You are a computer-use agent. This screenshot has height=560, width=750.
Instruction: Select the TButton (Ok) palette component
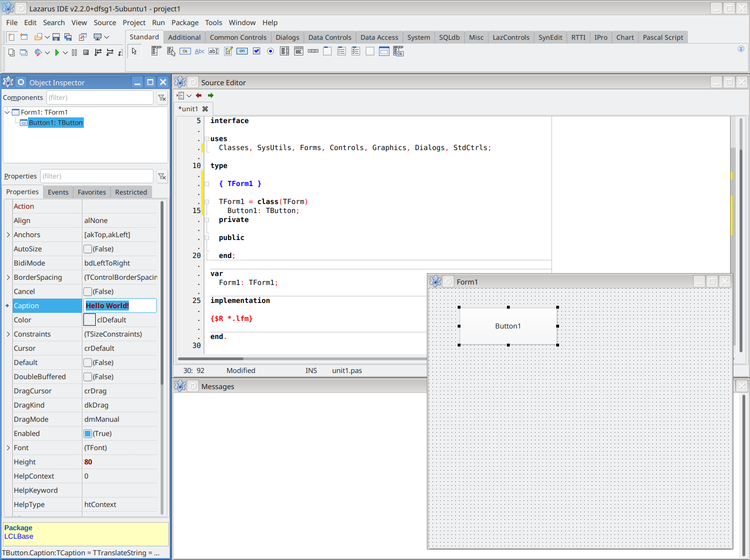(x=185, y=51)
